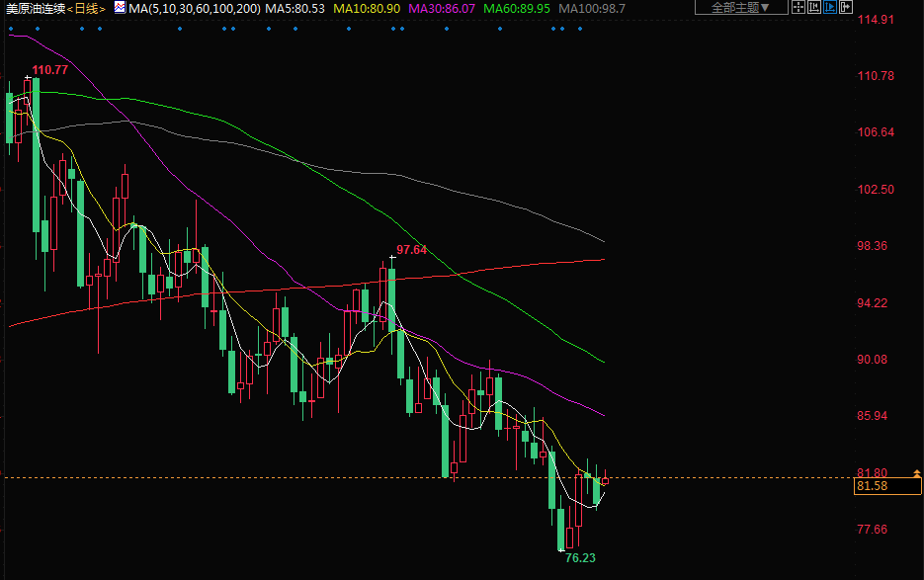Click the crosshair cursor icon
924x580 pixels.
pyautogui.click(x=798, y=8)
